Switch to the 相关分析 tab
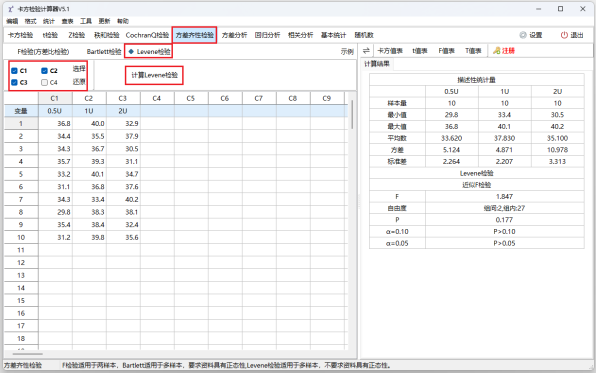The width and height of the screenshot is (596, 373). (x=301, y=35)
